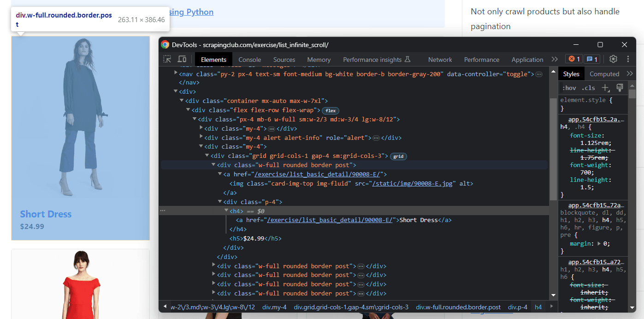This screenshot has width=644, height=319.
Task: Collapse the grid grid-cols-1 div
Action: coord(207,156)
